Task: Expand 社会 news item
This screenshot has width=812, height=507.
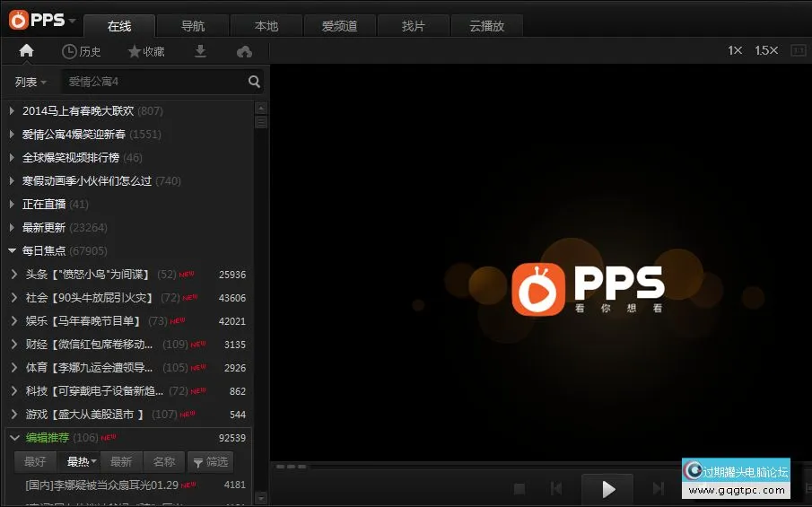Action: pyautogui.click(x=14, y=297)
